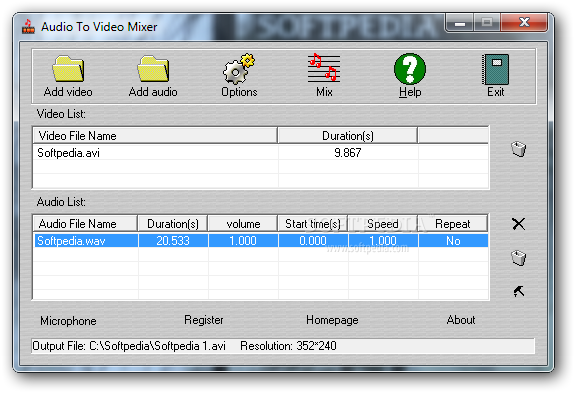Click the app icon in the title bar
Screen dimensions: 575x393
tap(28, 27)
